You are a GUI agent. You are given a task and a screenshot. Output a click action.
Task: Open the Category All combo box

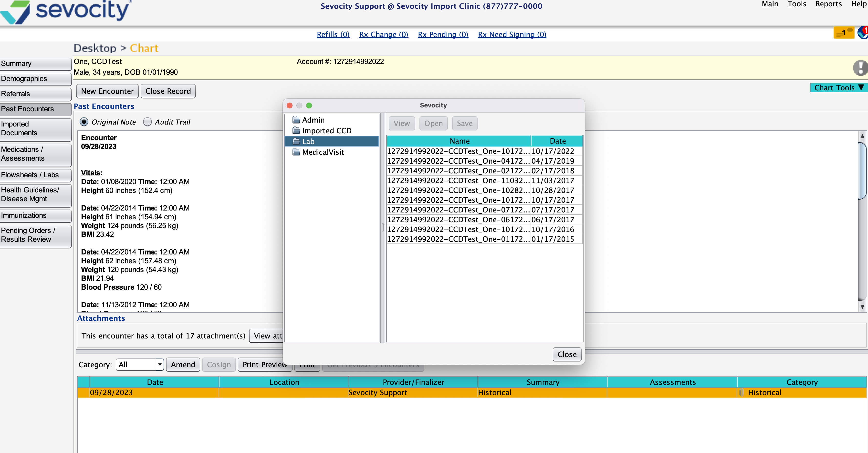[140, 364]
